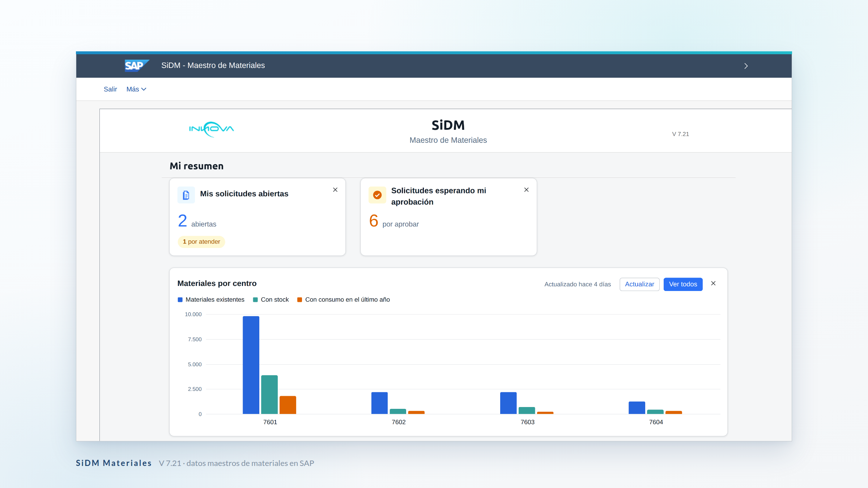Click Actualizado hace 4 días text
Viewport: 868px width, 488px height.
578,284
